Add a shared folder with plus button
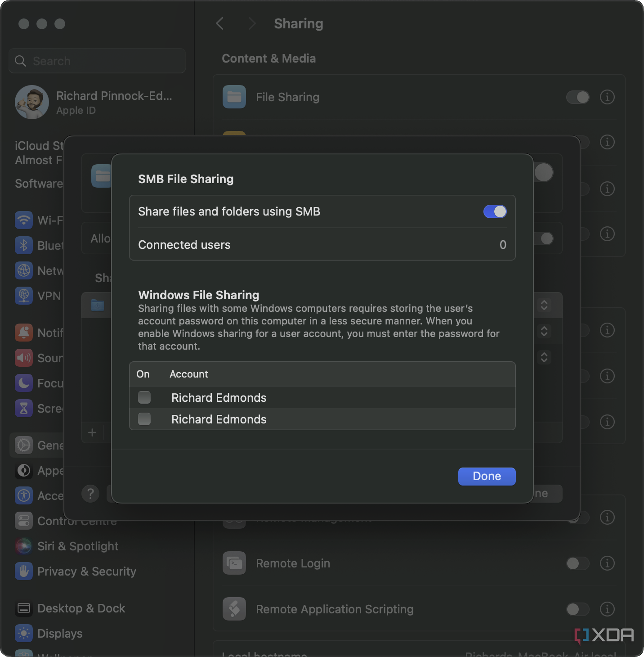Image resolution: width=644 pixels, height=657 pixels. 92,432
